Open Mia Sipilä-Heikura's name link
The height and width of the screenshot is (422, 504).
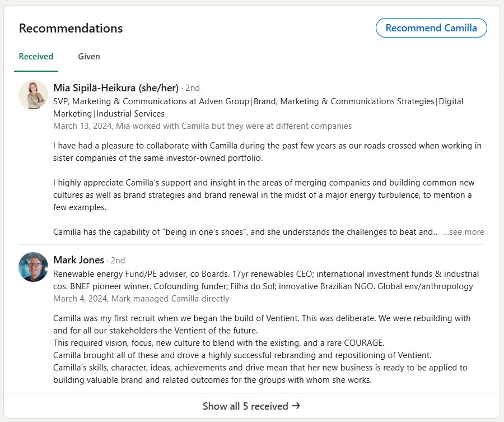(116, 88)
